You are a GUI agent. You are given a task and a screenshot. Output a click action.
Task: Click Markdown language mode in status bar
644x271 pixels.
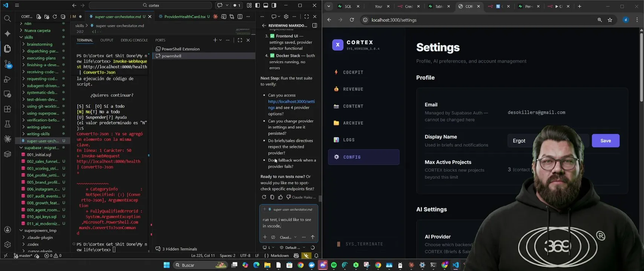(279, 256)
